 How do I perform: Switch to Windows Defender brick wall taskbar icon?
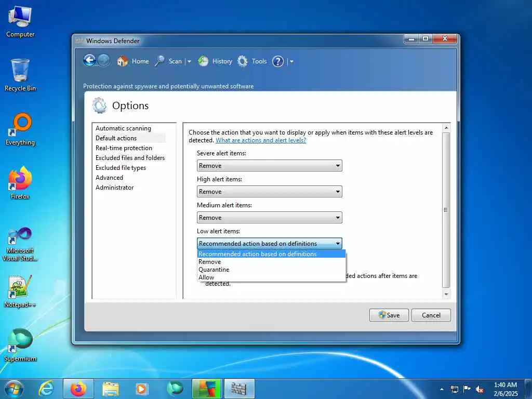point(239,389)
